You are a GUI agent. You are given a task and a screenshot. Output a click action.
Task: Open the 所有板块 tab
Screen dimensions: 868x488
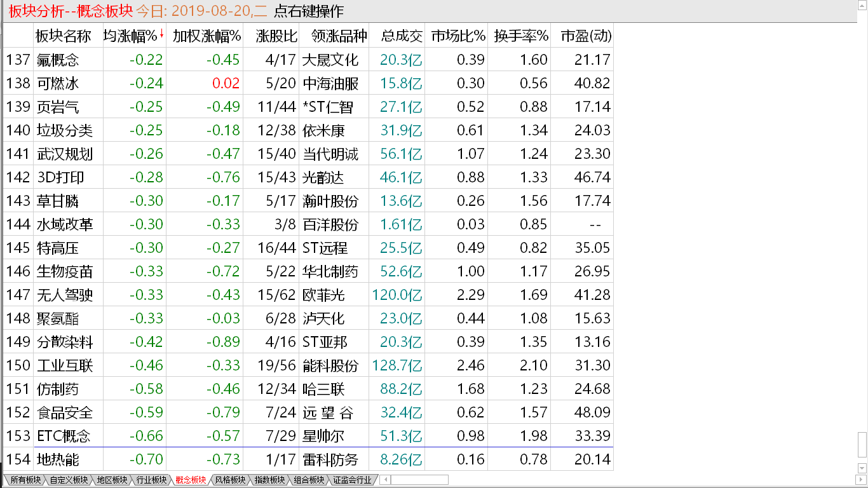click(x=24, y=480)
